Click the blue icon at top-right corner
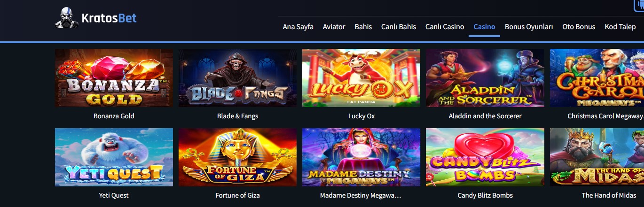This screenshot has height=207, width=644. 639,5
